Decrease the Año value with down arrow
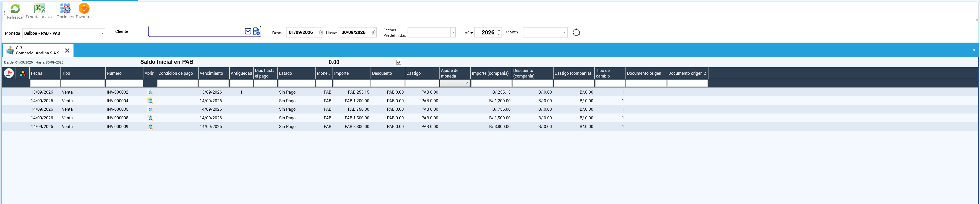The image size is (980, 204). [x=499, y=35]
